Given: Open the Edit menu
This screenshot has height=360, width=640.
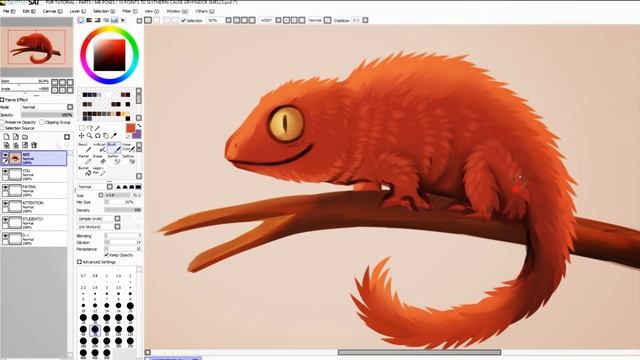Looking at the screenshot, I should [29, 11].
